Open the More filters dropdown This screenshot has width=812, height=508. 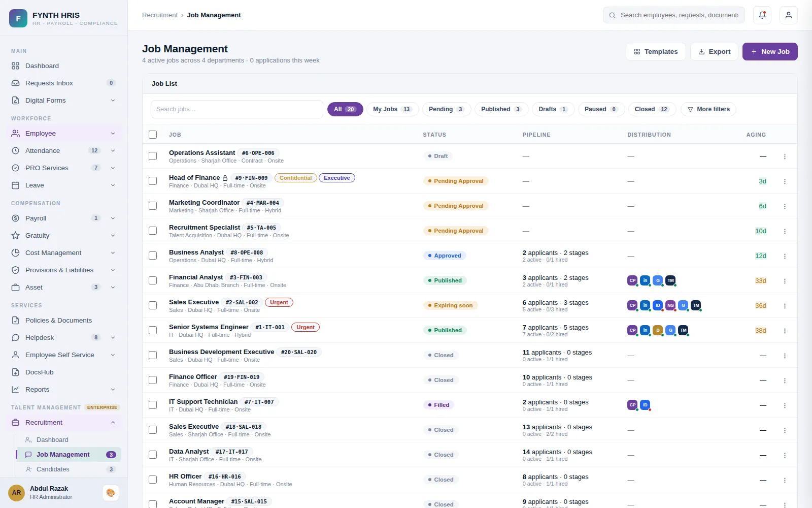coord(708,109)
